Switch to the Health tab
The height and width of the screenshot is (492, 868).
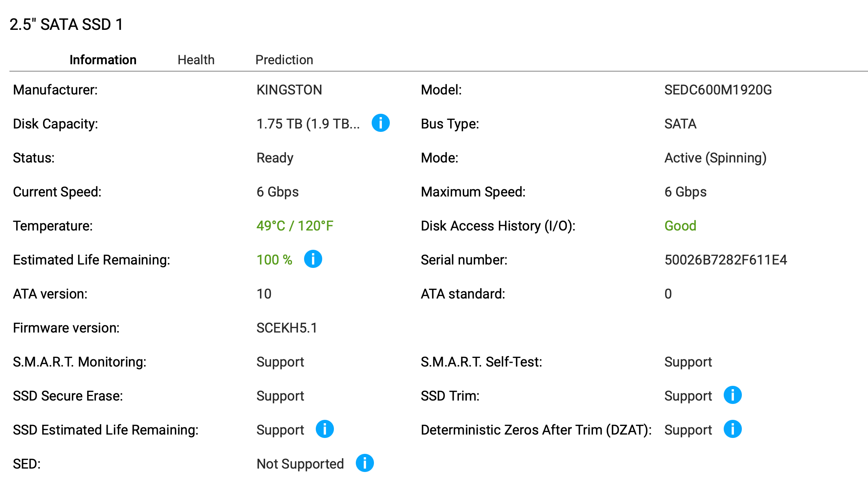point(196,60)
